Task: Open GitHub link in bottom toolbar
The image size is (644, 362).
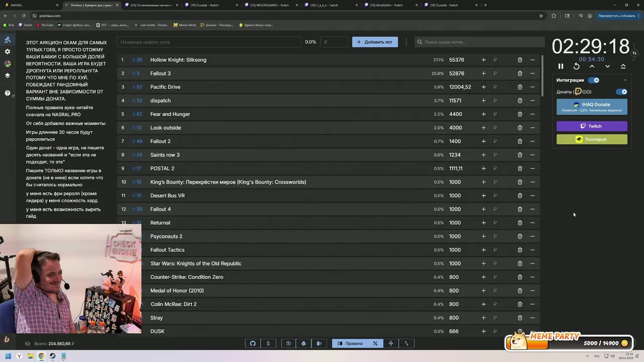Action: 253,343
